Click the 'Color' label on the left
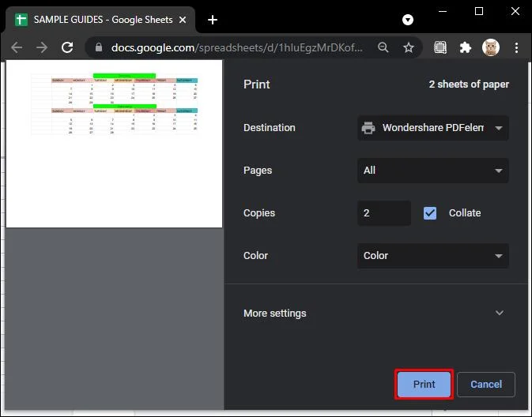This screenshot has width=532, height=417. pyautogui.click(x=255, y=256)
